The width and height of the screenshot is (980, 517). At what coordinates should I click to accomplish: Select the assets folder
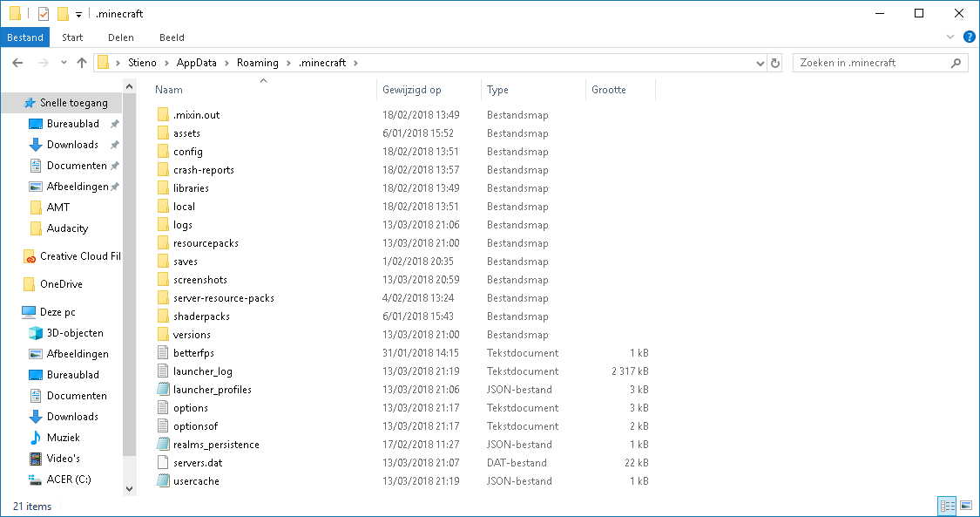coord(186,133)
